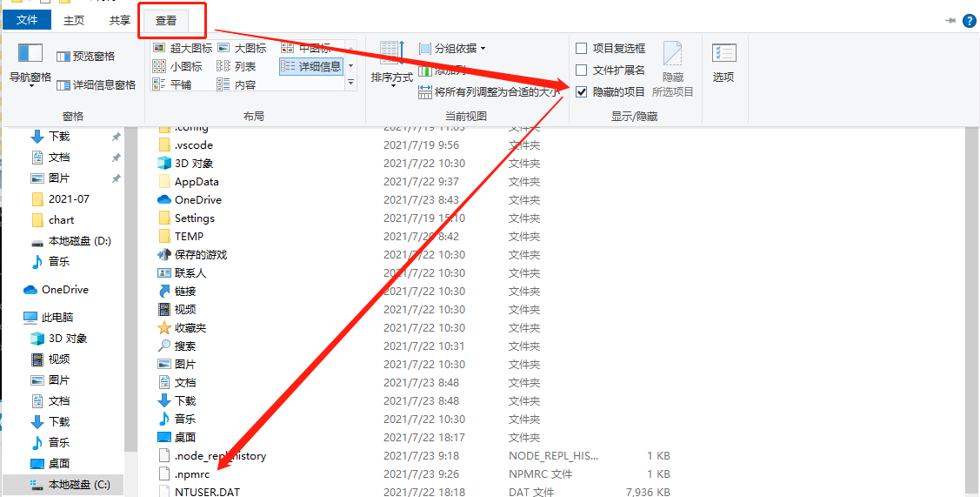Select the 超大图标 layout

point(183,48)
